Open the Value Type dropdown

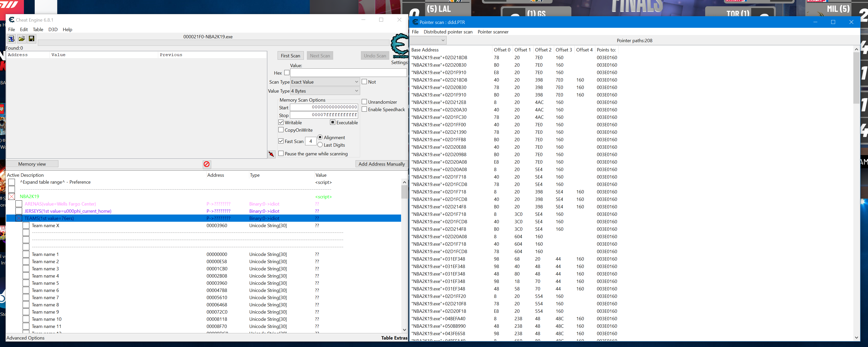tap(325, 91)
